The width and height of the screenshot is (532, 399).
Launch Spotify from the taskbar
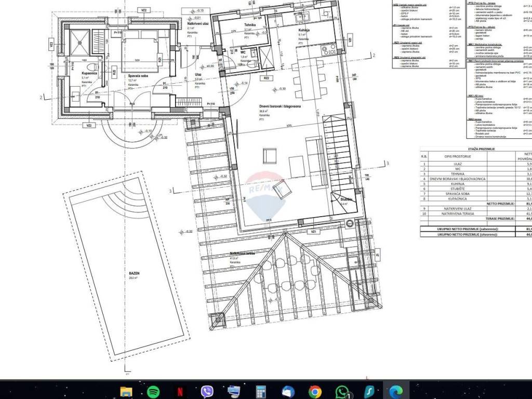tap(153, 391)
